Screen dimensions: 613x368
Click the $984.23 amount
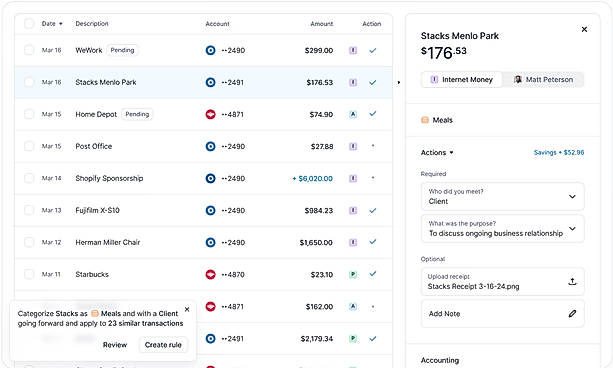click(x=319, y=211)
